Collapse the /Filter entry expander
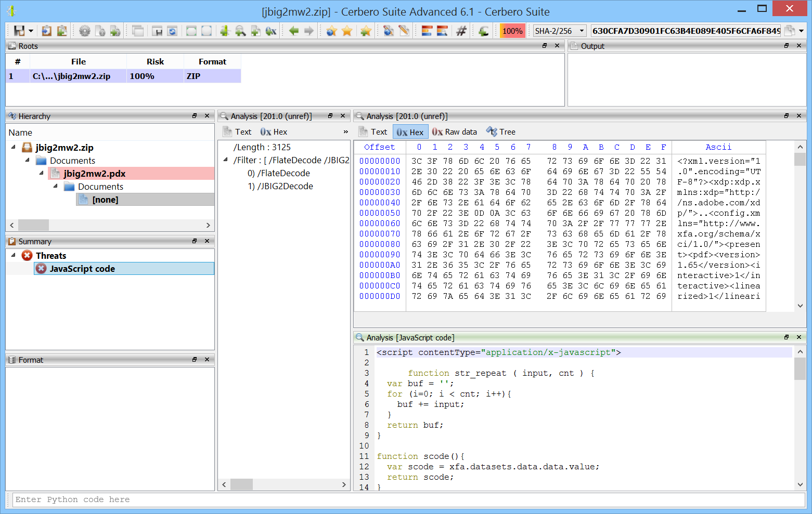Viewport: 812px width, 514px height. click(x=225, y=160)
